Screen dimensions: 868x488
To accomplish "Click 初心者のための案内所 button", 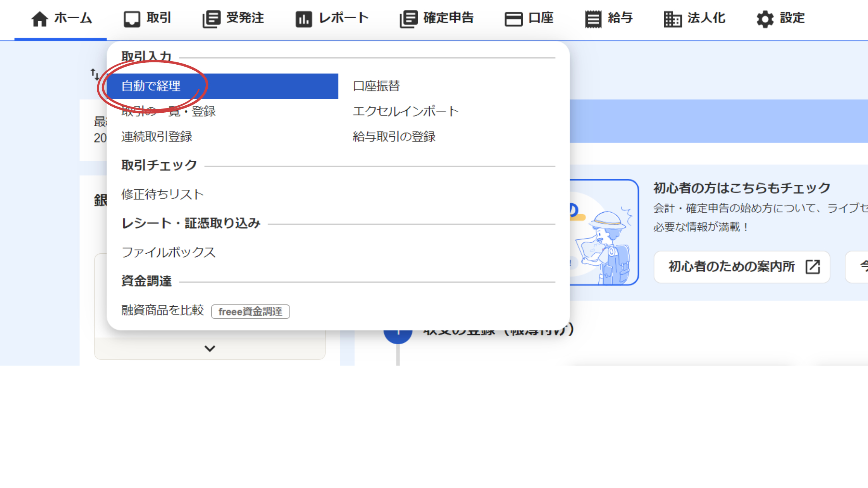I will 742,267.
